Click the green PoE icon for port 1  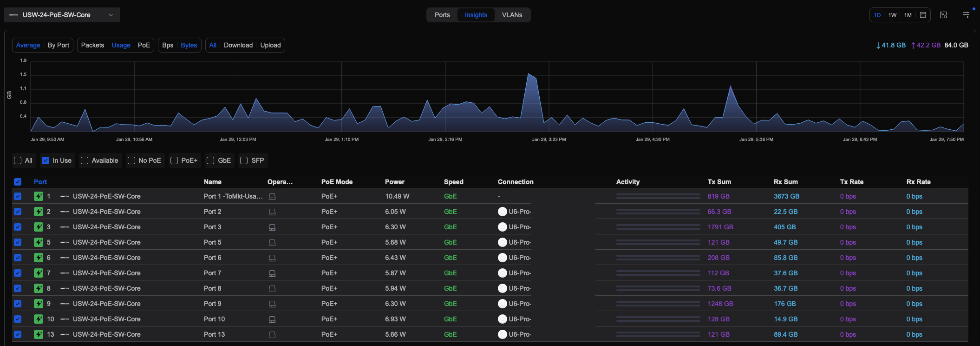click(39, 196)
